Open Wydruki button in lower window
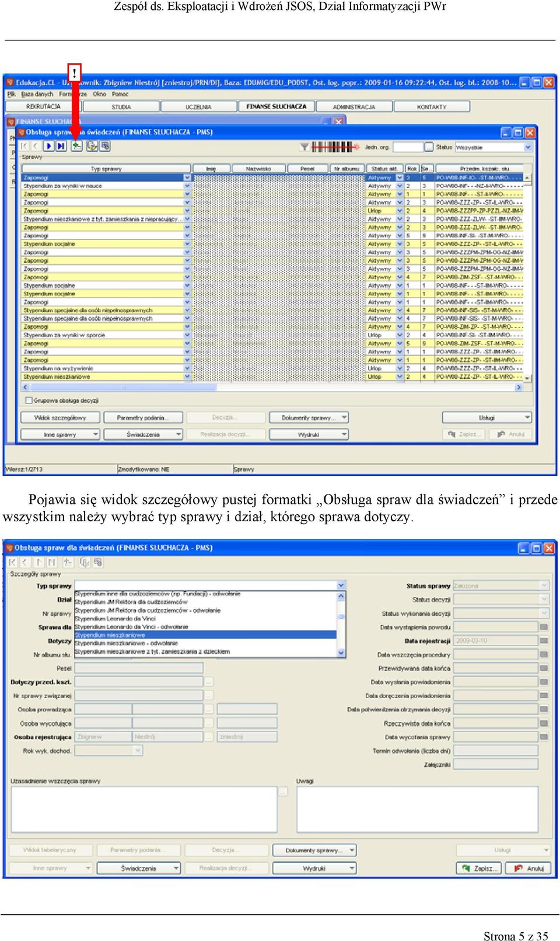This screenshot has height=941, width=560. pyautogui.click(x=314, y=868)
